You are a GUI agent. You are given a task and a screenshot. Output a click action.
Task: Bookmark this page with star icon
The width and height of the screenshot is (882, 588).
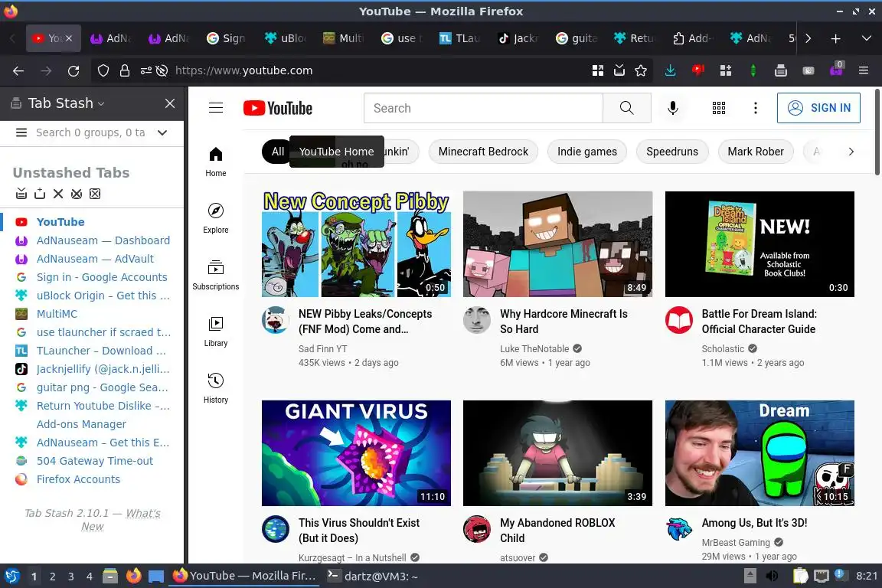(641, 71)
